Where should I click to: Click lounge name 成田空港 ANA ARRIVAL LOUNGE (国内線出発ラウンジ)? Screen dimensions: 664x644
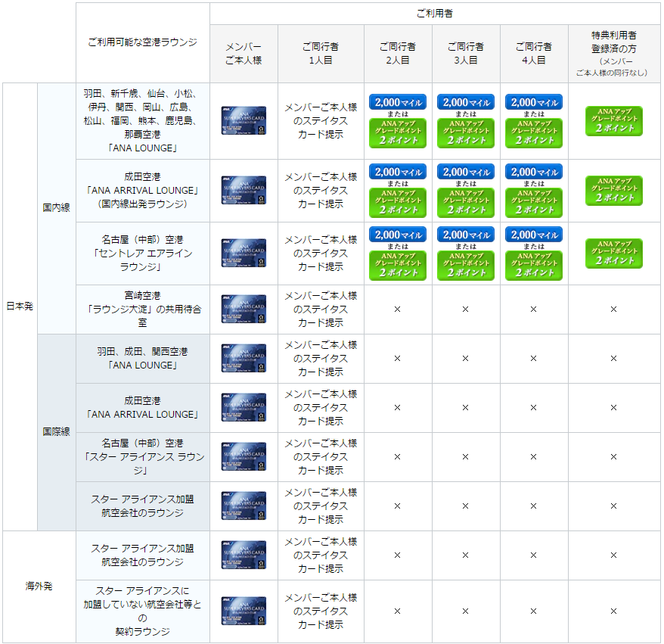click(143, 190)
